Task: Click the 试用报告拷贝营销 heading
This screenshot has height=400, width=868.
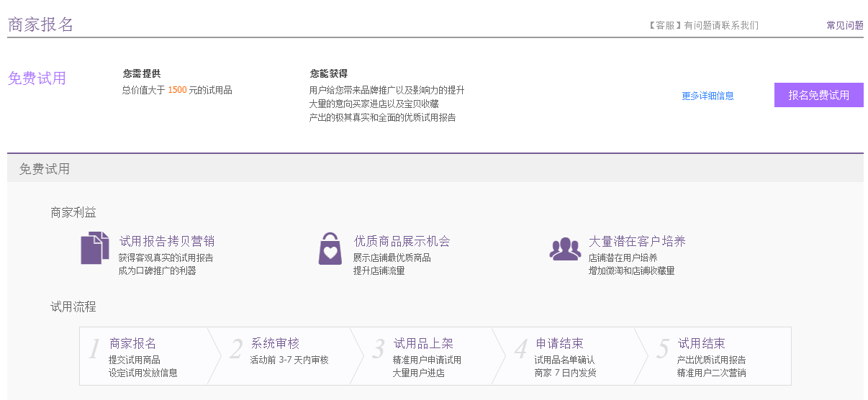Action: point(166,241)
